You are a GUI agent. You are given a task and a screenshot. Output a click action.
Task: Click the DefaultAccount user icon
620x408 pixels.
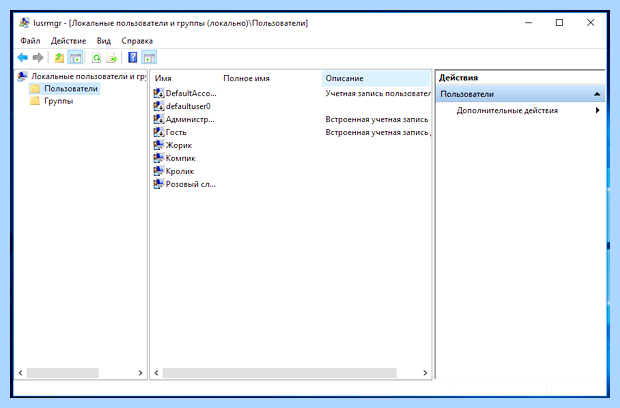tap(159, 93)
